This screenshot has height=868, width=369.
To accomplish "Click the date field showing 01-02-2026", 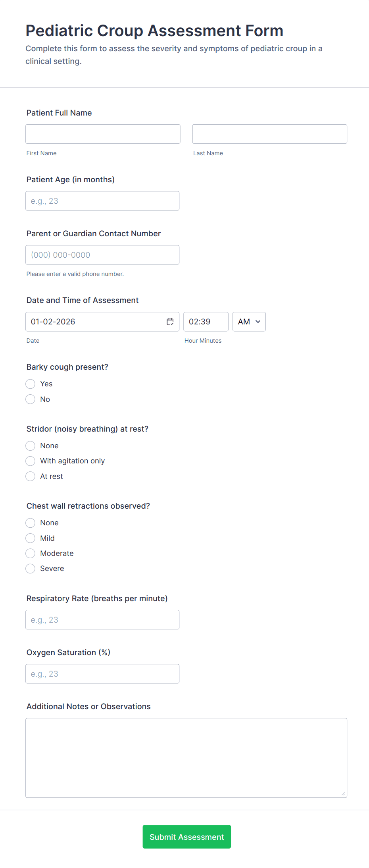I will coord(95,322).
